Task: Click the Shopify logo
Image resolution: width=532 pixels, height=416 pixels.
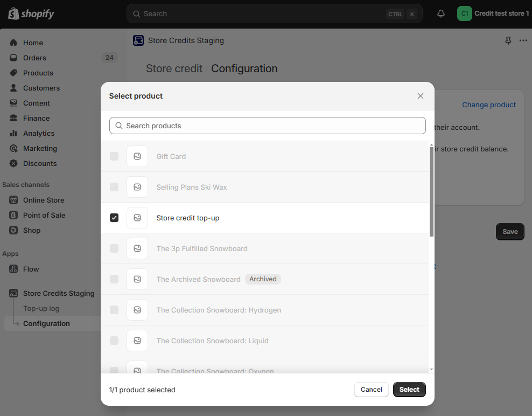Action: pos(31,14)
